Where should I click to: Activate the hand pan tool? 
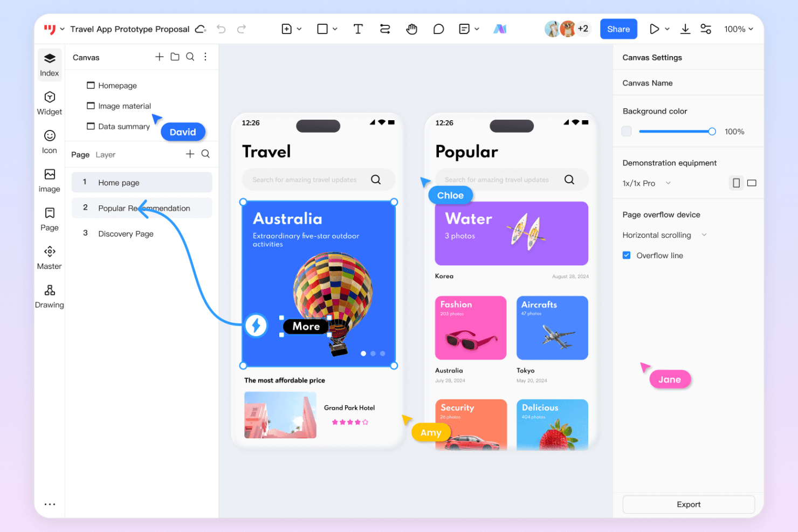pos(412,29)
